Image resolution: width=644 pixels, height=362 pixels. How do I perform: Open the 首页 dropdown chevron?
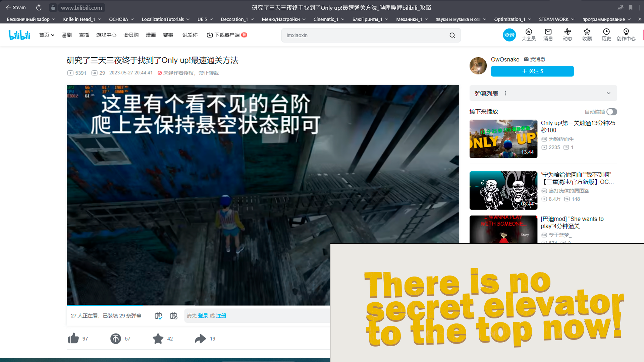(53, 35)
